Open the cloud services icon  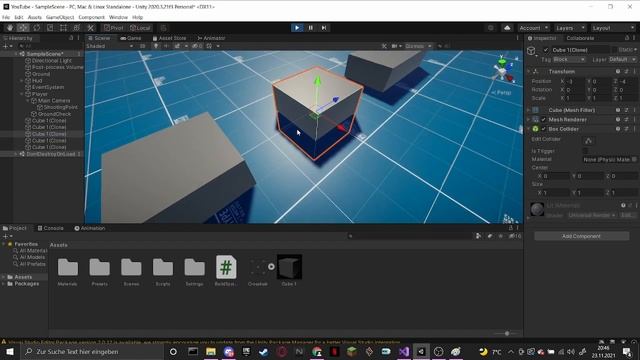(507, 28)
